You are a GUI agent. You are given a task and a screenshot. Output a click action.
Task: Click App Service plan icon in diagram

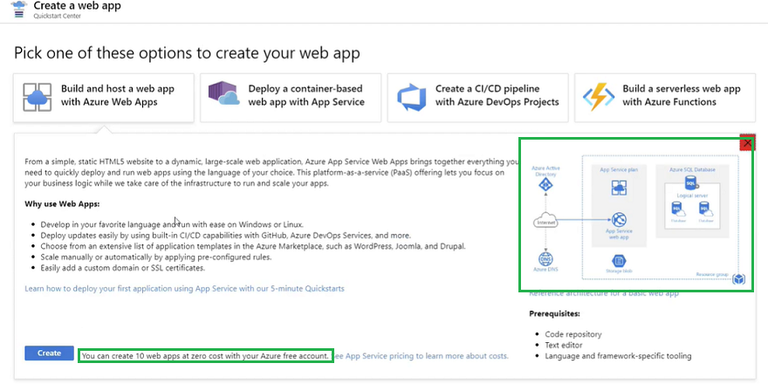[x=619, y=188]
